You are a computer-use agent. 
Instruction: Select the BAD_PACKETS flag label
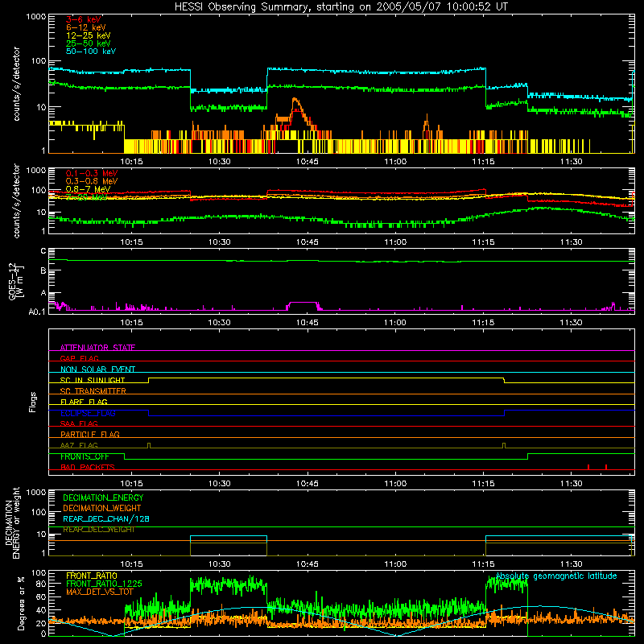point(88,468)
